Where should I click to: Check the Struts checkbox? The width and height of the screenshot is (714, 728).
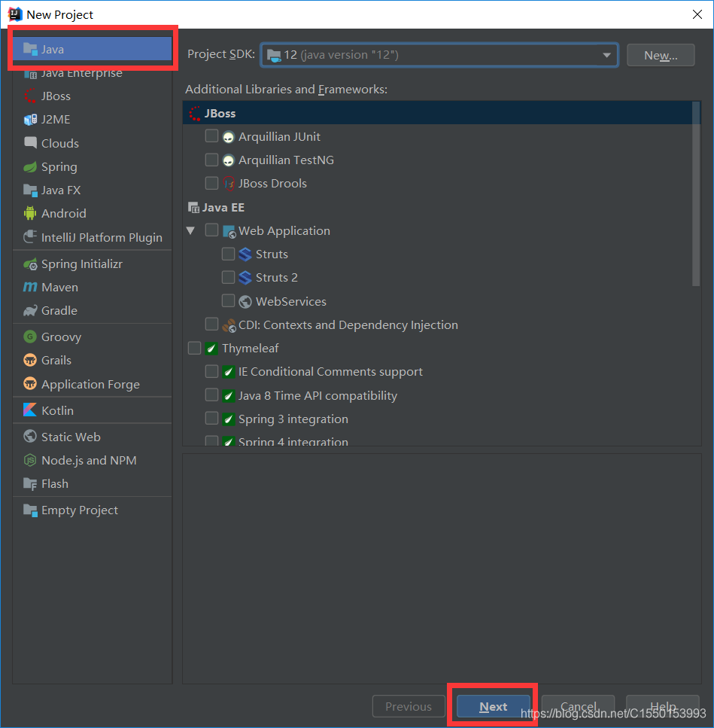coord(228,254)
